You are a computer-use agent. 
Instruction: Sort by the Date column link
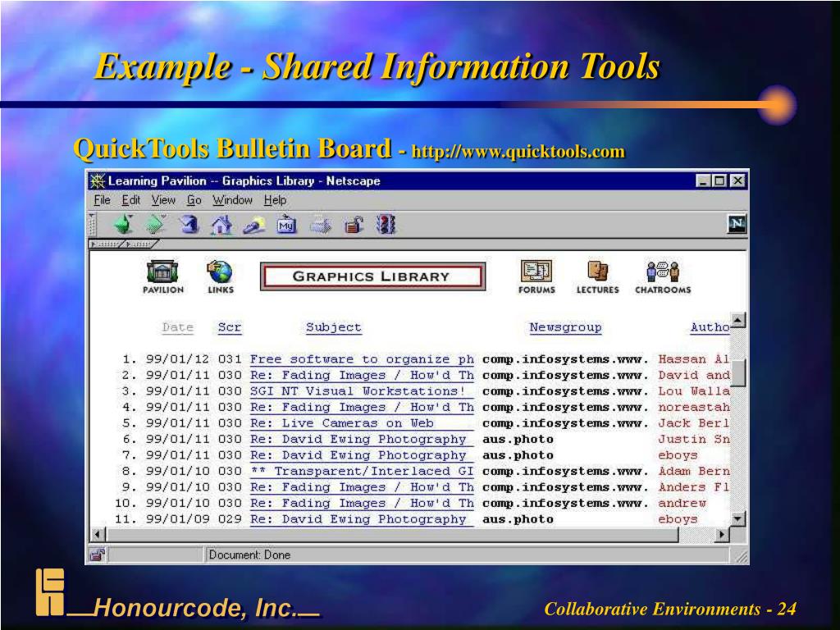click(177, 327)
